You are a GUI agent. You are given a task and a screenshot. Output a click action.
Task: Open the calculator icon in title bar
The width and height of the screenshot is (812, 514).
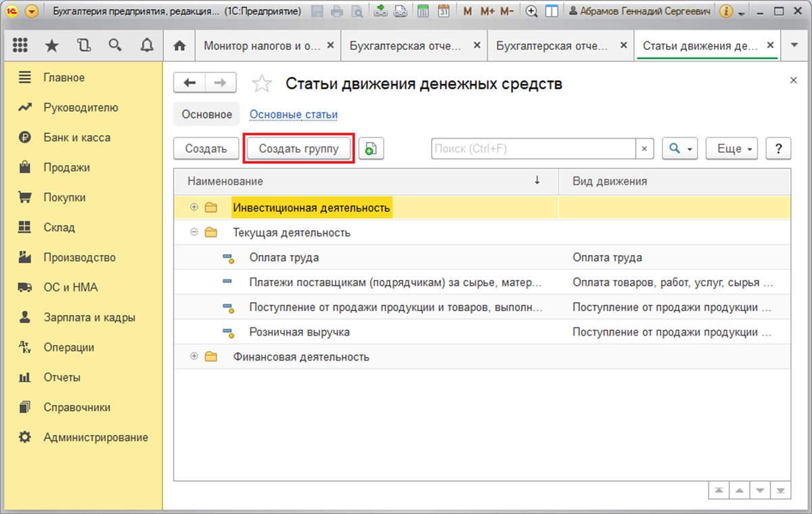(x=422, y=11)
